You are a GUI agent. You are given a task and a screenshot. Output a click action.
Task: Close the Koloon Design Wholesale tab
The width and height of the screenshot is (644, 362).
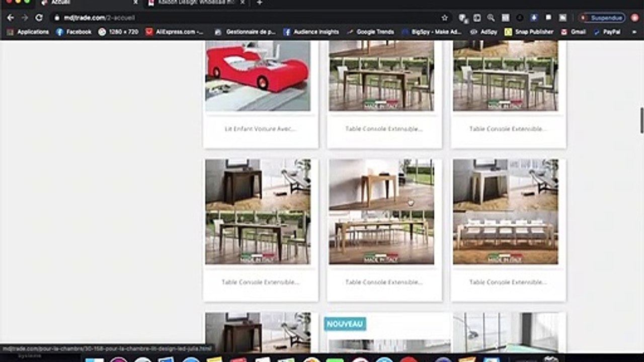[244, 3]
